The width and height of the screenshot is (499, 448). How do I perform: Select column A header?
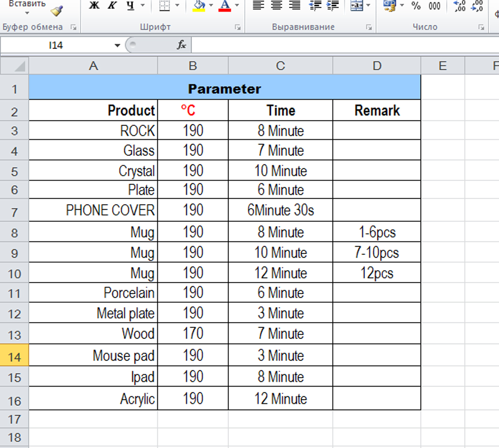pyautogui.click(x=93, y=66)
